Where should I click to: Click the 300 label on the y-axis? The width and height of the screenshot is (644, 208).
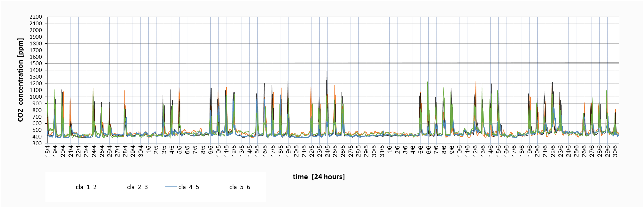37,143
